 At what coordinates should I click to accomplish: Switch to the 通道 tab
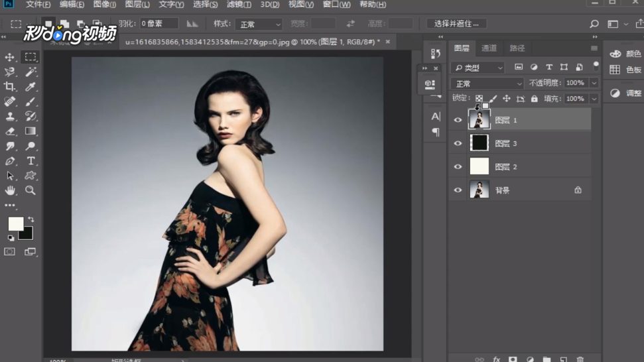pos(489,48)
